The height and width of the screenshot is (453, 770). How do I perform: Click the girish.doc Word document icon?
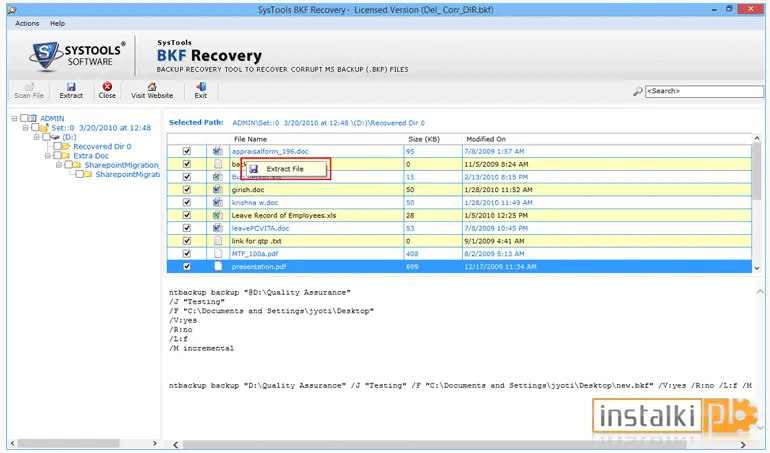click(x=218, y=190)
